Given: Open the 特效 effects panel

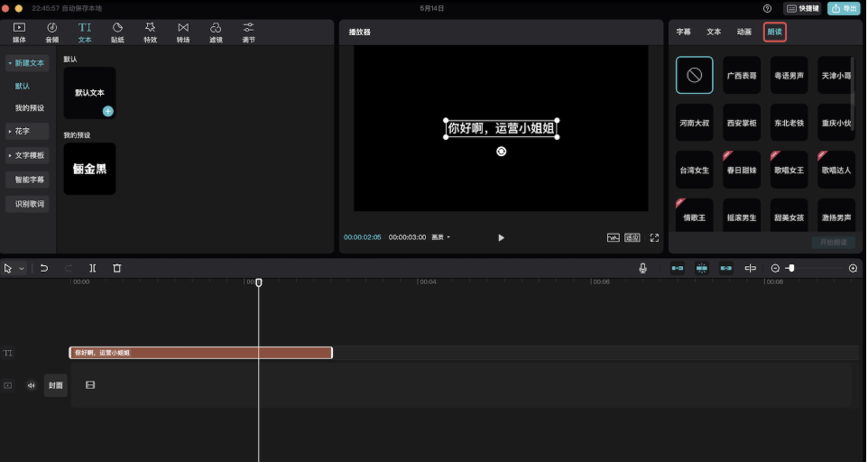Looking at the screenshot, I should coord(150,32).
